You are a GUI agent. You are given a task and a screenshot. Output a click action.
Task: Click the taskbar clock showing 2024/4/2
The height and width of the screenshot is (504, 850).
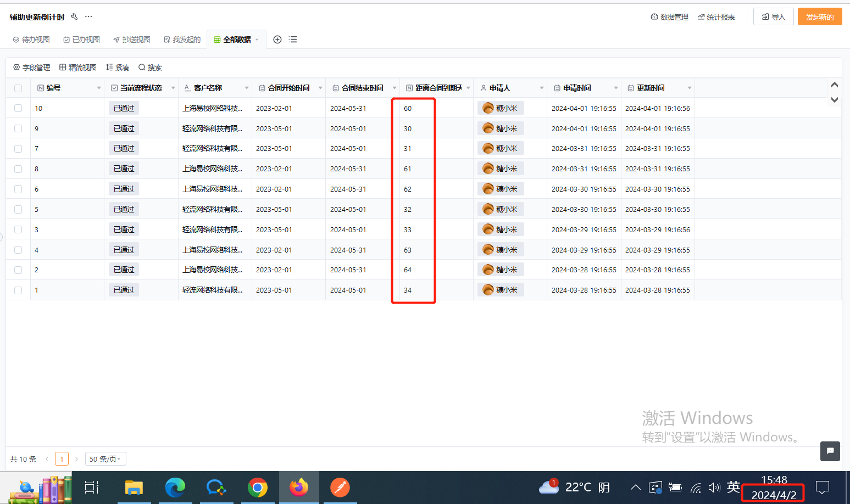click(774, 488)
